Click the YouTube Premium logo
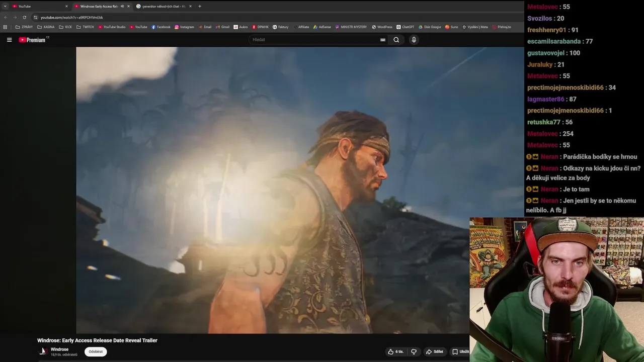Image resolution: width=644 pixels, height=362 pixels. [x=33, y=40]
